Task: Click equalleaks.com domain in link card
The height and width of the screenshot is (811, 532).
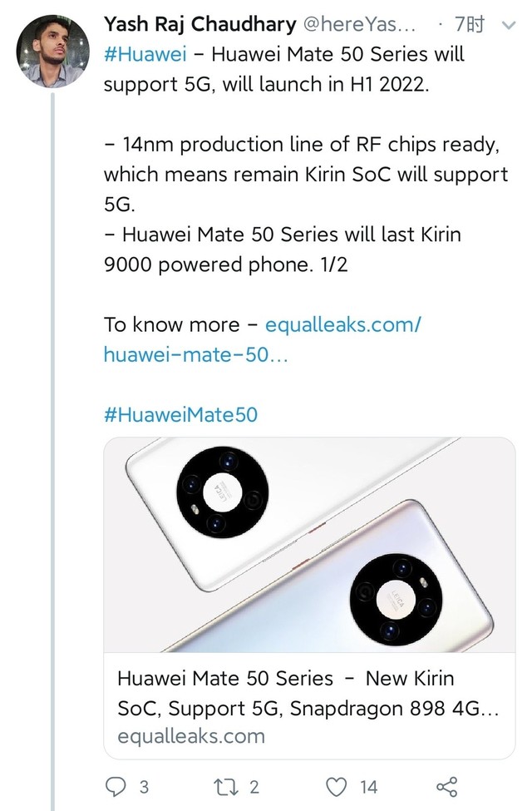Action: click(x=191, y=736)
